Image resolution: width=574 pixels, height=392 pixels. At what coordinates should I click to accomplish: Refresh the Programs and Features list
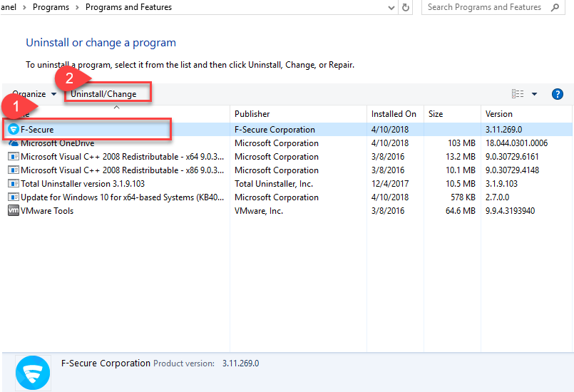[x=406, y=7]
